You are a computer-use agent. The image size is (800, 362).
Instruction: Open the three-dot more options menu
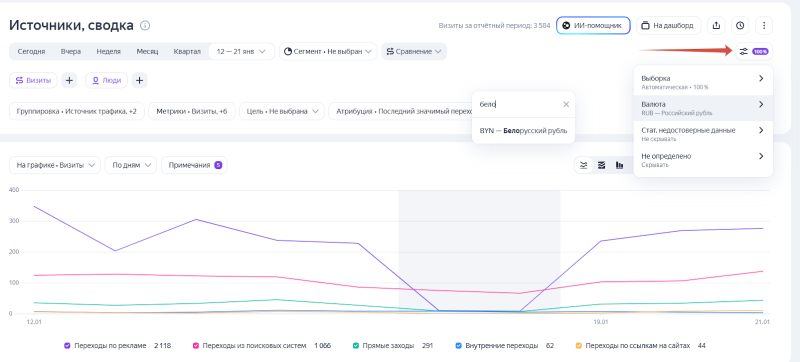point(764,25)
